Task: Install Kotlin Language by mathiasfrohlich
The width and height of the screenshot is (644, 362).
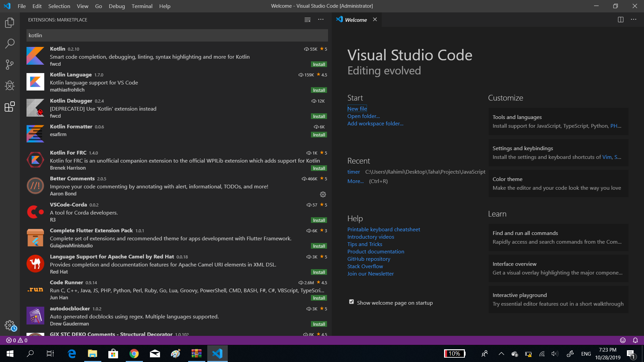Action: (x=319, y=90)
